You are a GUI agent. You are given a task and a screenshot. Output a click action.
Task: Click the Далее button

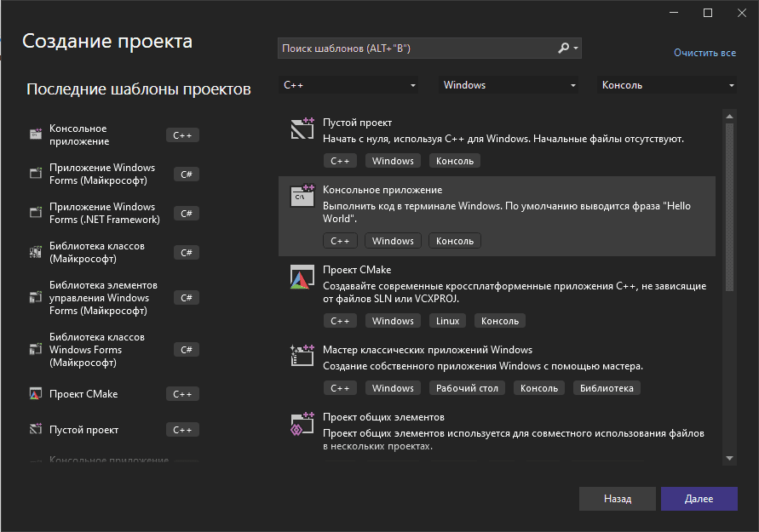click(x=699, y=499)
